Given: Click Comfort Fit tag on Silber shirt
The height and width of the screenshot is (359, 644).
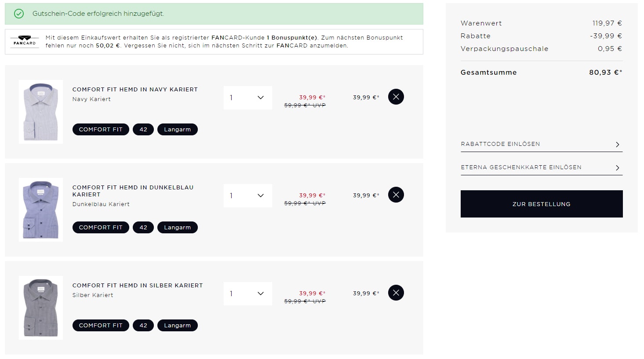Looking at the screenshot, I should 101,326.
